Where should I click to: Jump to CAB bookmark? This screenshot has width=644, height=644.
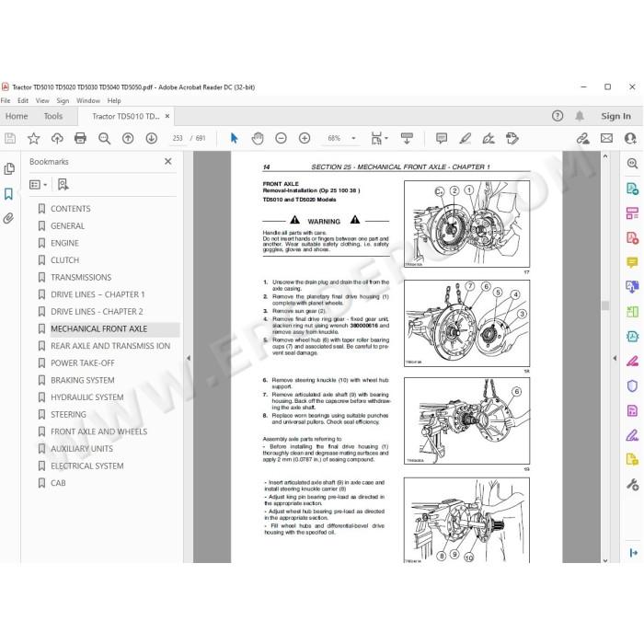(58, 483)
